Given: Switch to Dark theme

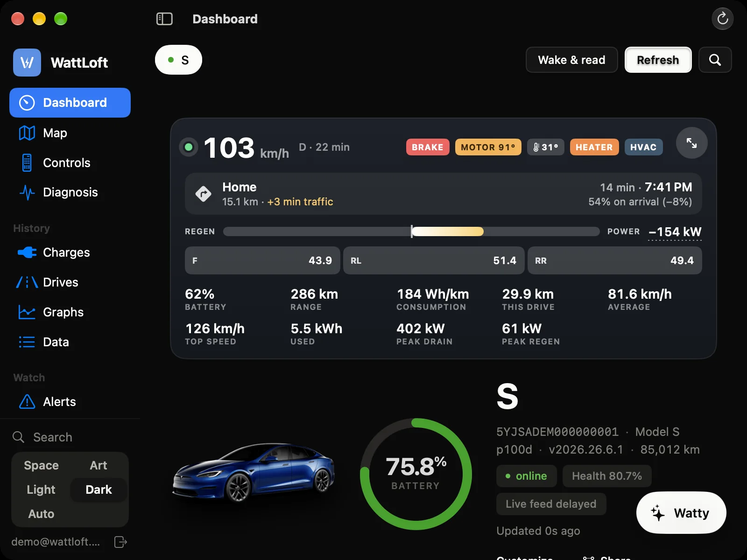Looking at the screenshot, I should 99,490.
